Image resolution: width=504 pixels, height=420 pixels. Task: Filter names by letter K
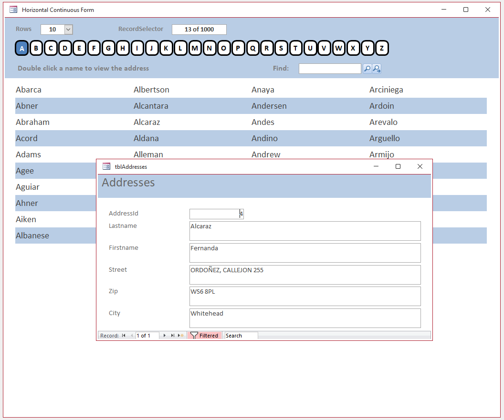click(x=166, y=48)
